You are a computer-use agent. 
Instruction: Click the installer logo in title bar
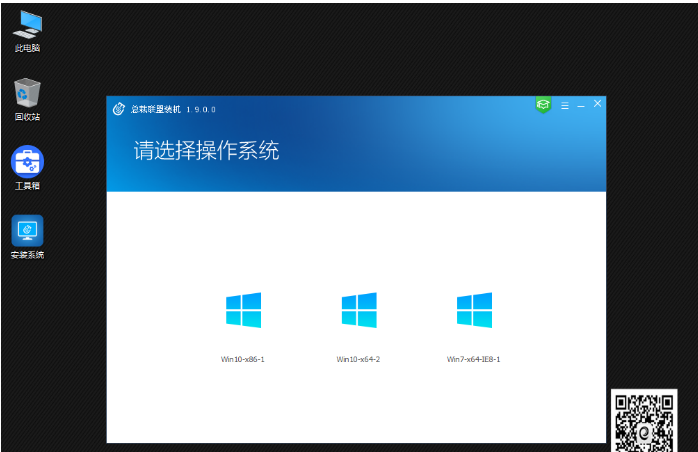coord(119,109)
